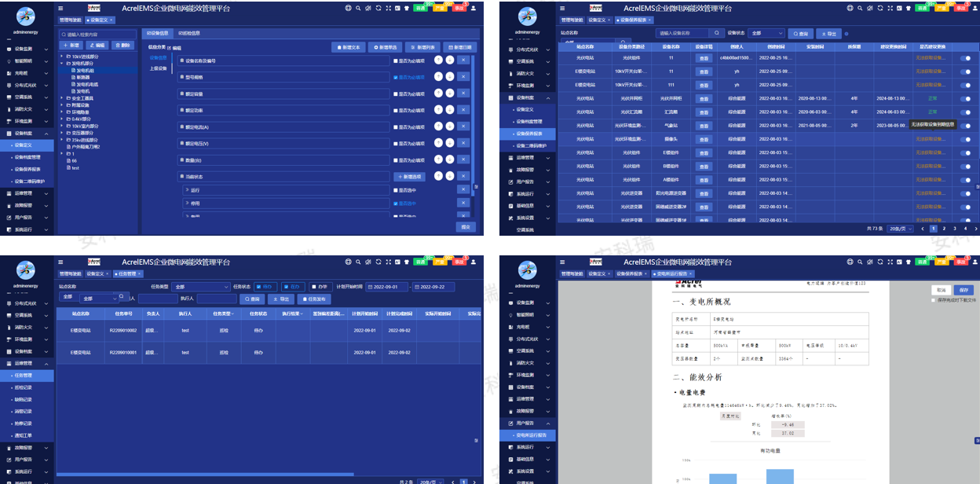The image size is (980, 484).
Task: Uncheck 待办 task status checkbox
Action: click(x=260, y=287)
